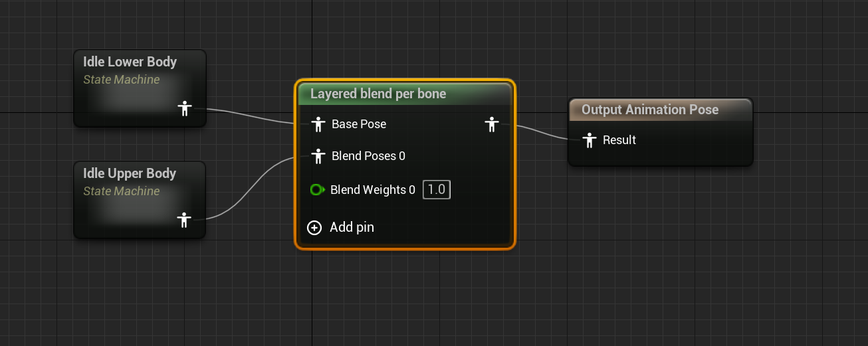The height and width of the screenshot is (346, 868).
Task: Select the Output Animation Pose node title
Action: click(x=650, y=110)
